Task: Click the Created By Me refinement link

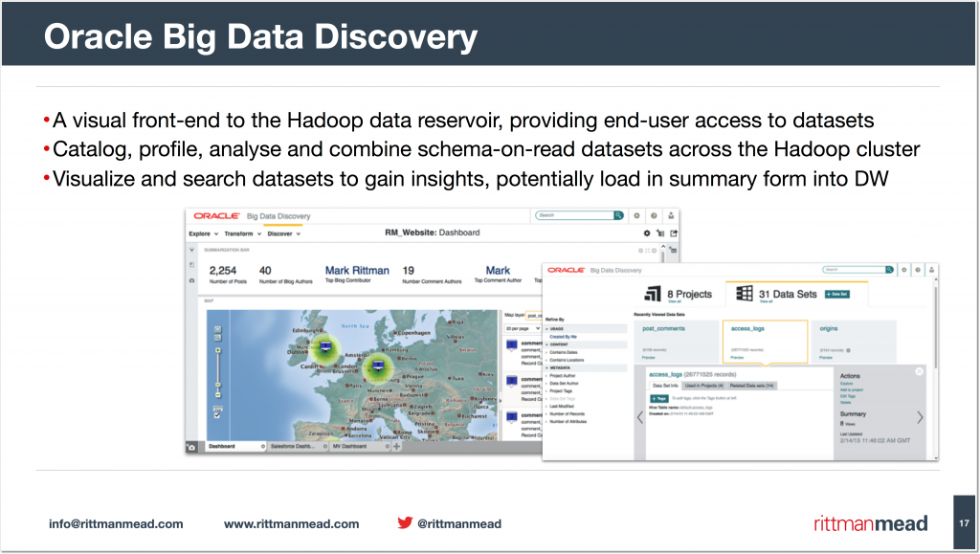Action: pos(563,337)
